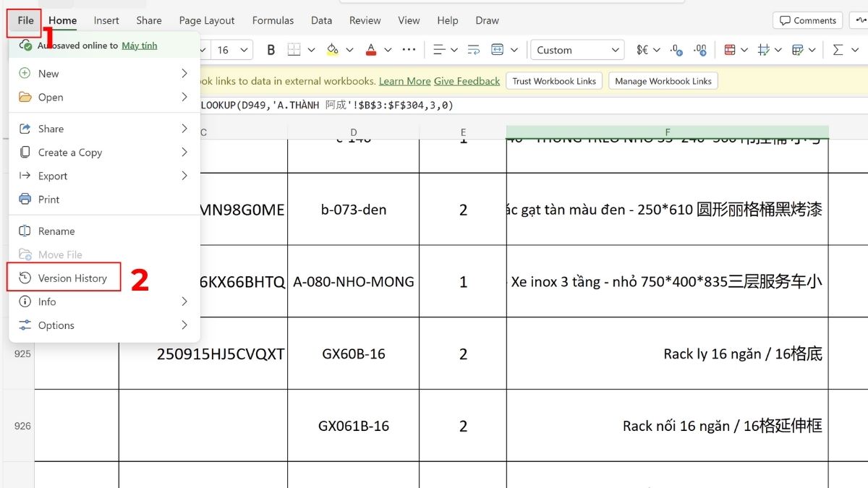The width and height of the screenshot is (868, 488).
Task: Expand the font color dropdown arrow
Action: [x=388, y=50]
